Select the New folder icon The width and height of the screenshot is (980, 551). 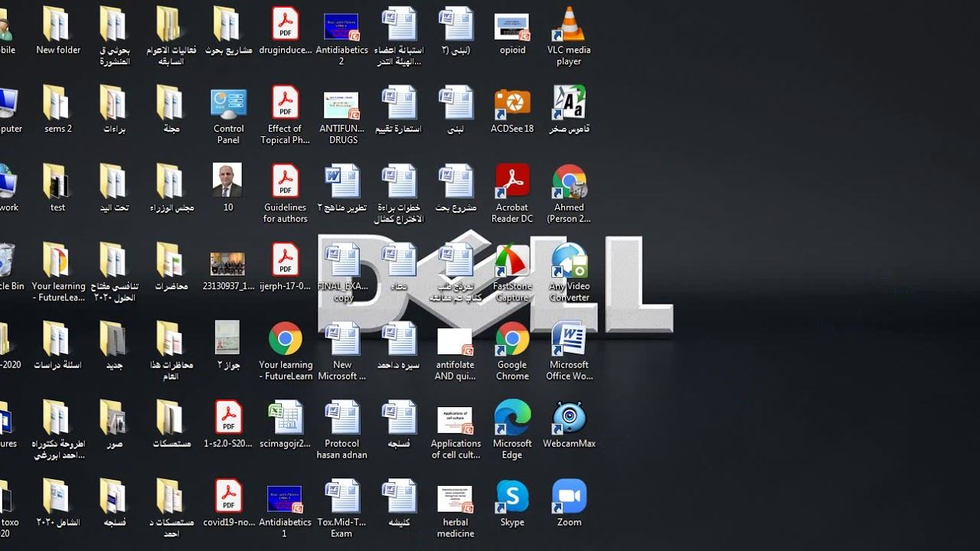[x=58, y=31]
